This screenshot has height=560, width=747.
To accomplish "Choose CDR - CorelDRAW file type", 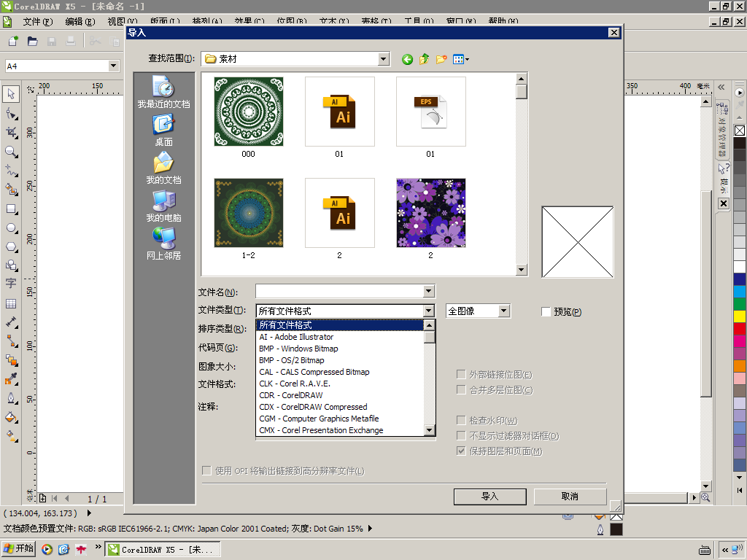I will [x=340, y=395].
